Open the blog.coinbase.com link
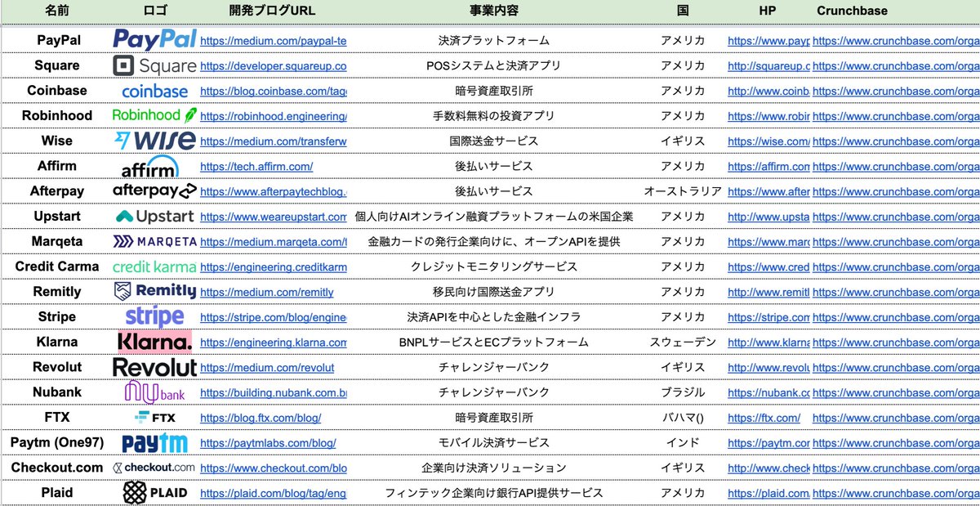The height and width of the screenshot is (506, 980). (273, 91)
